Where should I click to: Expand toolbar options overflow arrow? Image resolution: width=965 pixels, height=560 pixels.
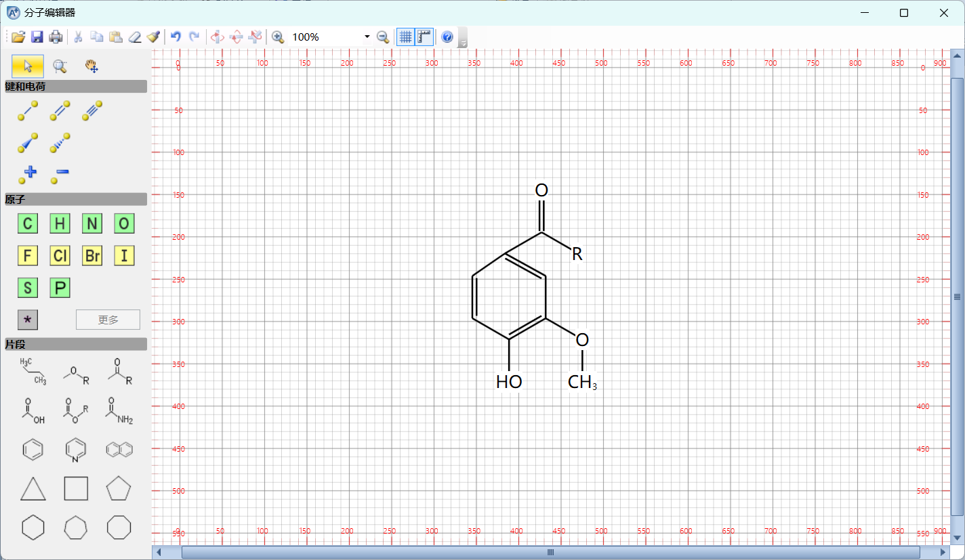pyautogui.click(x=463, y=38)
